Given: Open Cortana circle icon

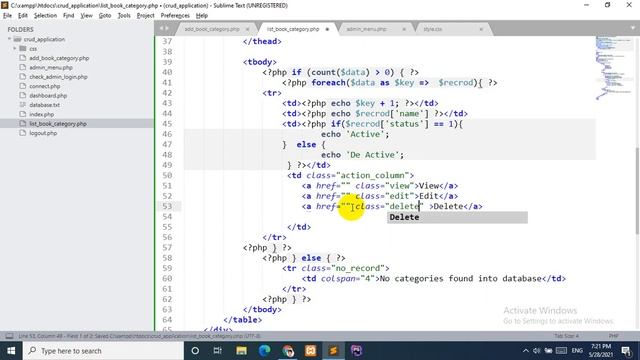Looking at the screenshot, I should (195, 351).
